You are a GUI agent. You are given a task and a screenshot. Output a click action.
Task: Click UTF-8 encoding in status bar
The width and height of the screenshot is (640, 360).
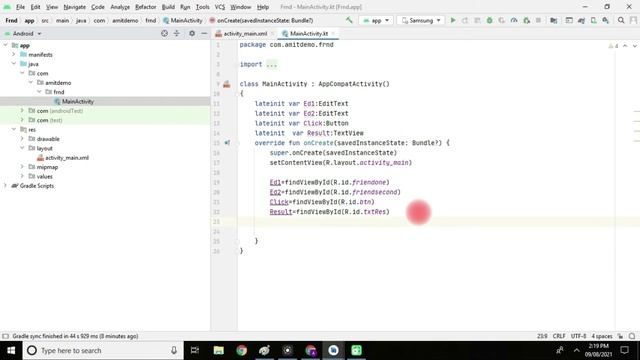click(x=578, y=336)
